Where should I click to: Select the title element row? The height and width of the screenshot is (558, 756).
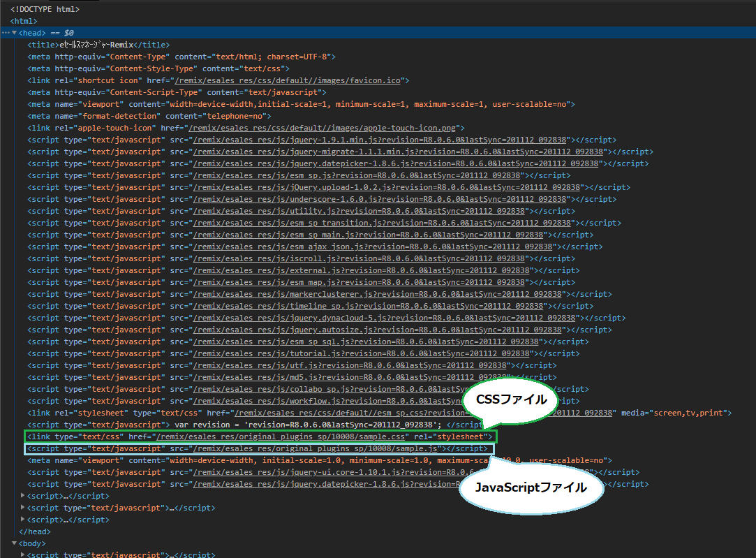tap(98, 45)
